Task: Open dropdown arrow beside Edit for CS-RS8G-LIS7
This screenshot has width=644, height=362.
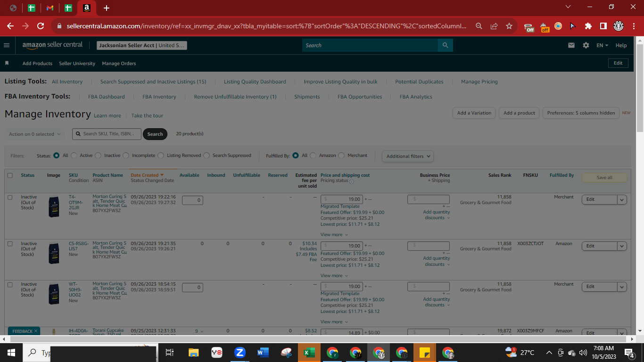Action: coord(622,246)
